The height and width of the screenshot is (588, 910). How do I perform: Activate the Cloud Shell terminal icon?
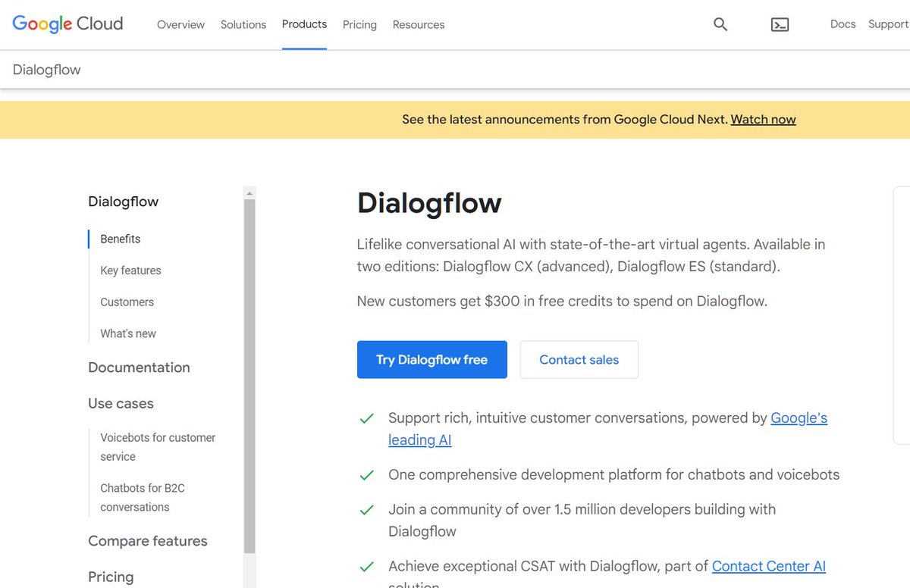coord(780,24)
